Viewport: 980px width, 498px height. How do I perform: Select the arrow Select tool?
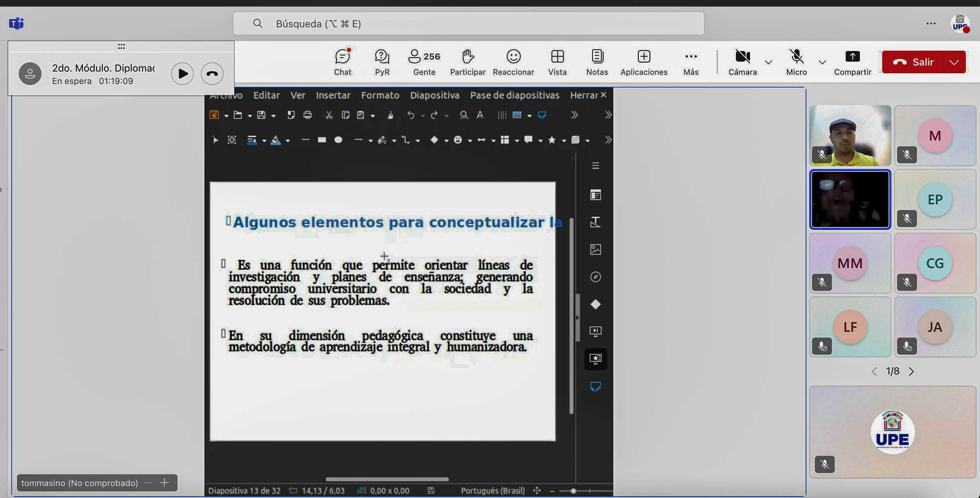tap(215, 140)
